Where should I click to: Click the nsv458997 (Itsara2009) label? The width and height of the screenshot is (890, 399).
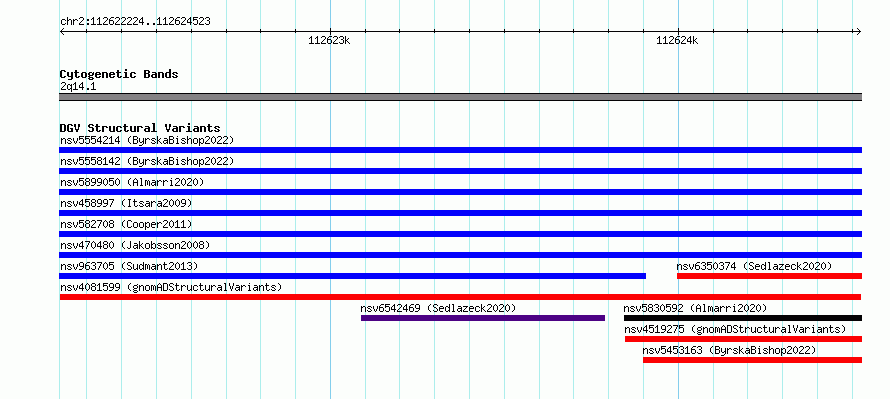point(126,203)
